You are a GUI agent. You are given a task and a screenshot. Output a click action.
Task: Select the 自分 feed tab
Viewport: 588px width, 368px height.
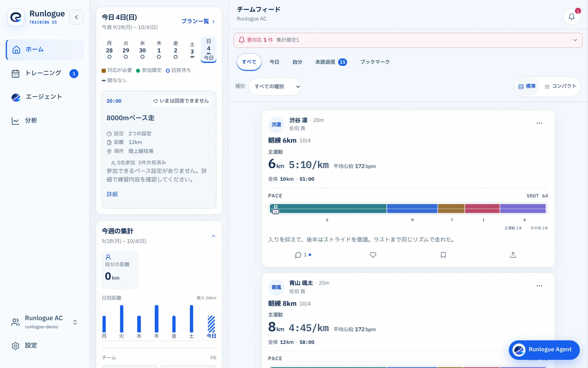coord(297,62)
